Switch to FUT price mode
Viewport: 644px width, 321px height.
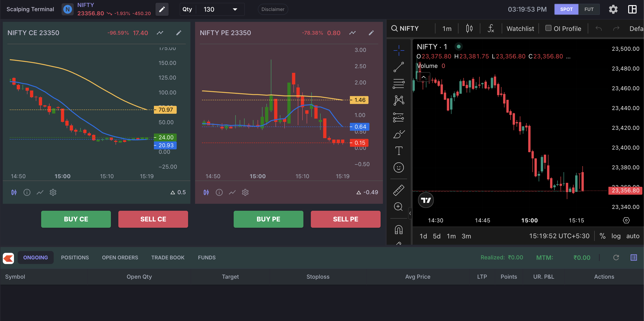[x=589, y=9]
